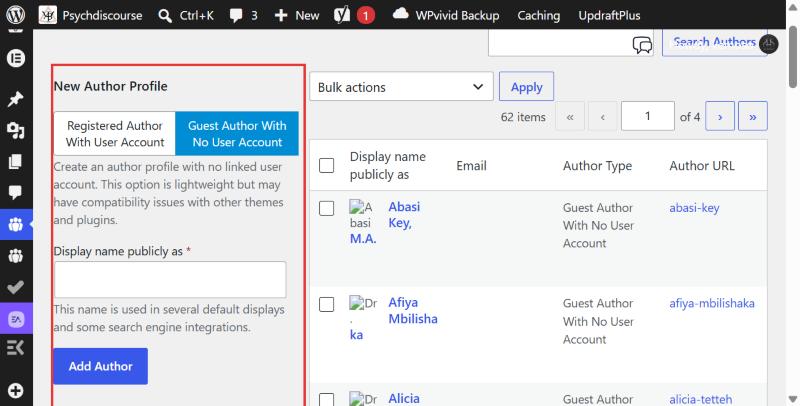This screenshot has height=406, width=800.
Task: Click the search magnifier icon
Action: click(165, 16)
